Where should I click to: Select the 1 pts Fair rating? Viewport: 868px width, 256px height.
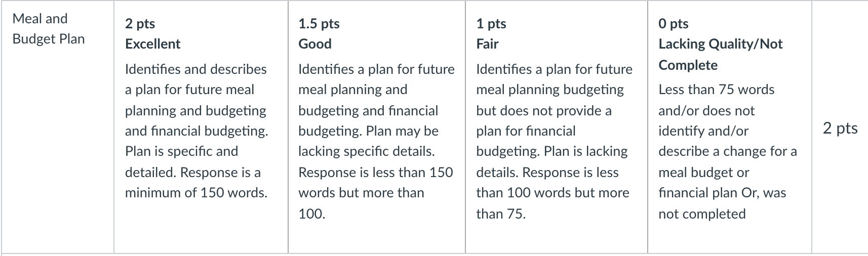point(557,126)
